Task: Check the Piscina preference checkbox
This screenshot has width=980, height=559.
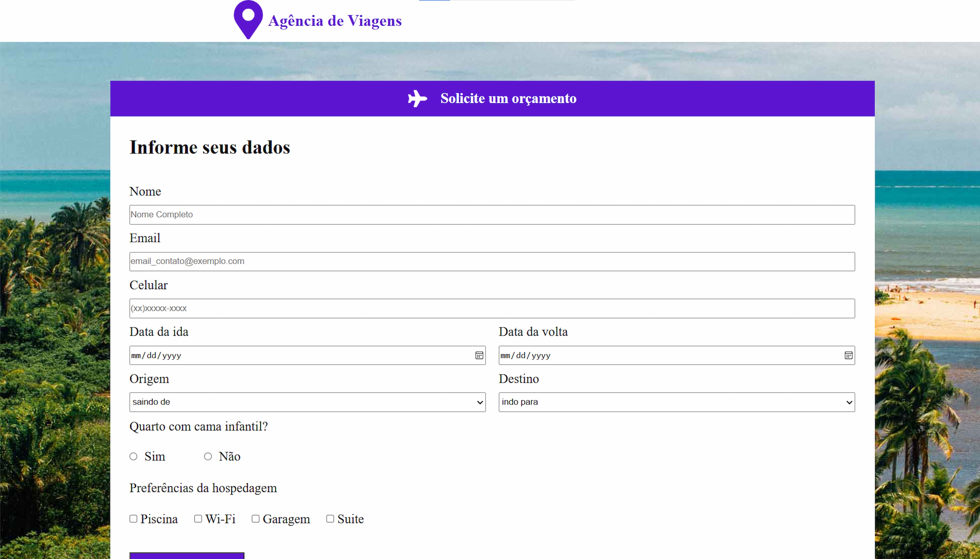Action: click(x=133, y=518)
